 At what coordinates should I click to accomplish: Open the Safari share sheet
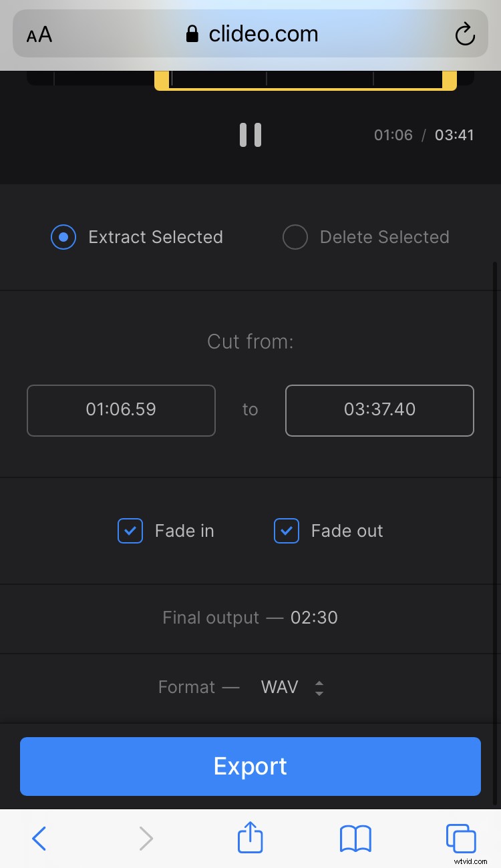(x=250, y=838)
